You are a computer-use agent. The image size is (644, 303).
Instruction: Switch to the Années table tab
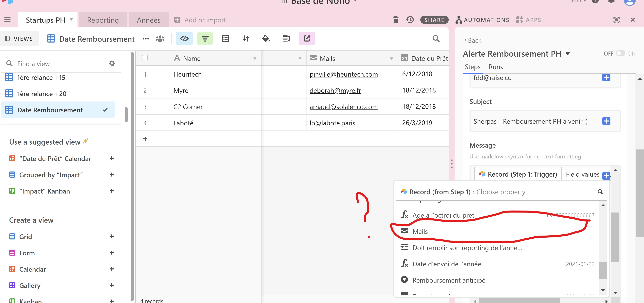pyautogui.click(x=149, y=20)
